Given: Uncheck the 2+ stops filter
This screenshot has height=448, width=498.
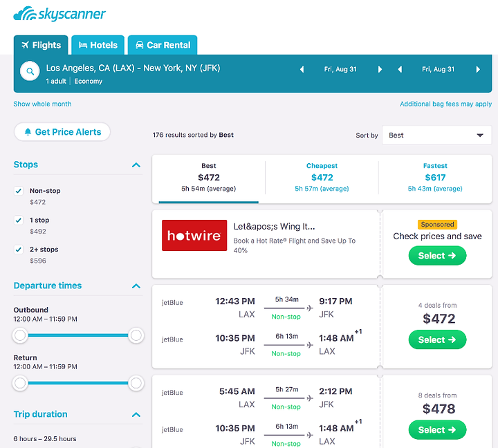Looking at the screenshot, I should pyautogui.click(x=19, y=250).
